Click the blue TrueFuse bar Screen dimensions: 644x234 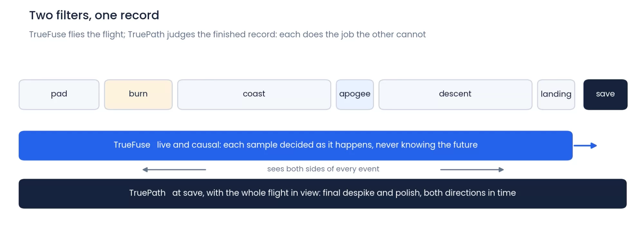[x=296, y=145]
